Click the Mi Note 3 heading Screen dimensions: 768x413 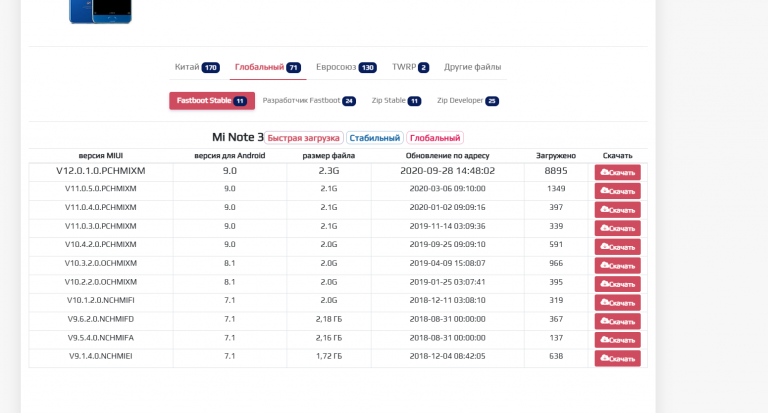coord(238,137)
